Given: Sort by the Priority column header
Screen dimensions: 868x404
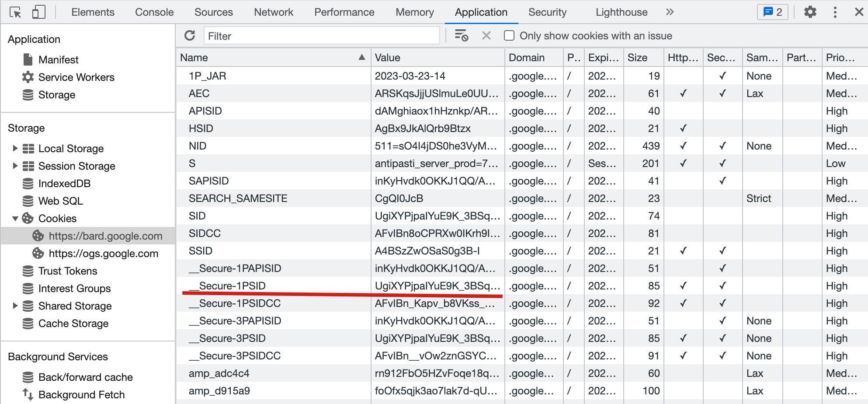Looking at the screenshot, I should [845, 57].
